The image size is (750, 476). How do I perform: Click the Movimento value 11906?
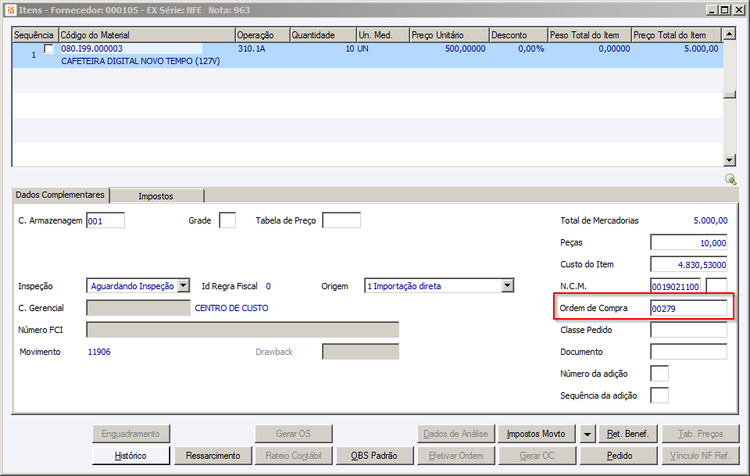[99, 352]
